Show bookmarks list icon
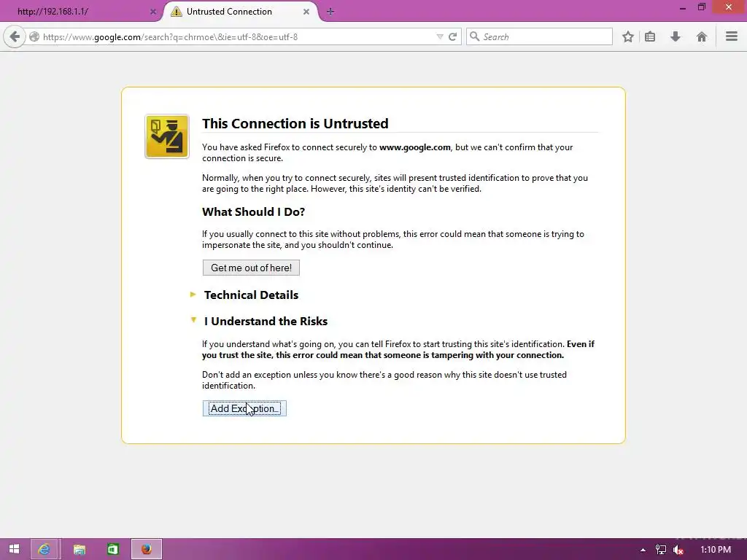Screen dimensions: 747x560 [x=650, y=36]
